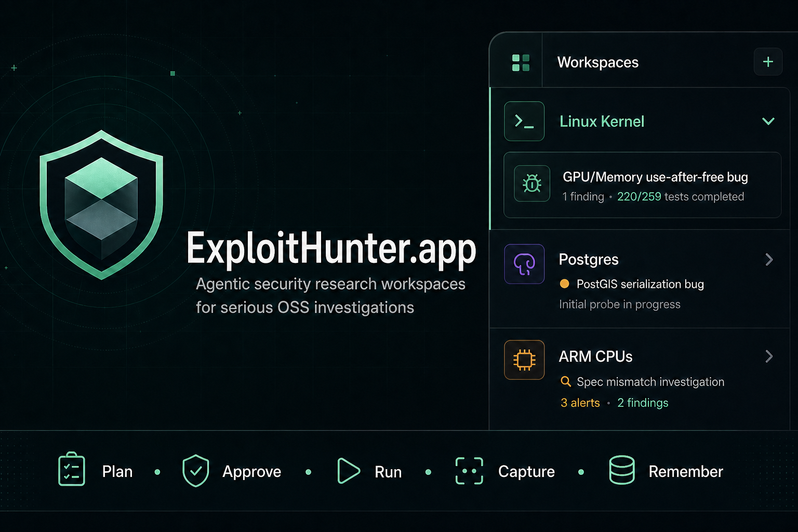Click the ARM CPUs chip icon
Viewport: 798px width, 532px height.
524,360
